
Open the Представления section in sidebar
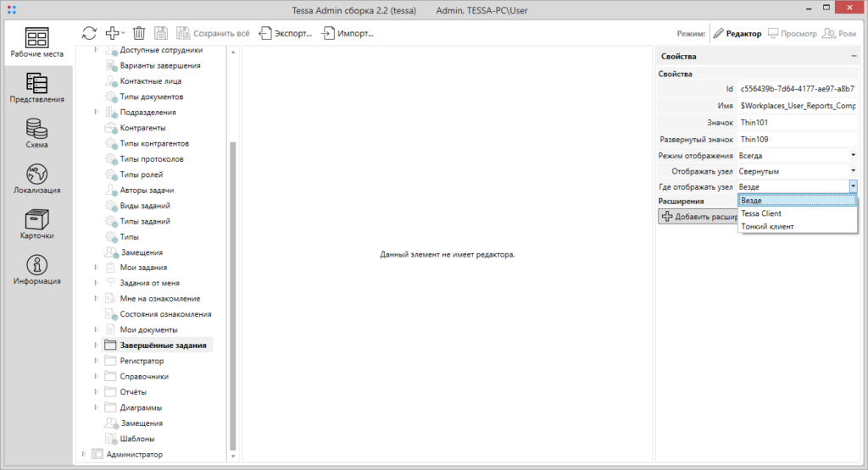(x=36, y=87)
